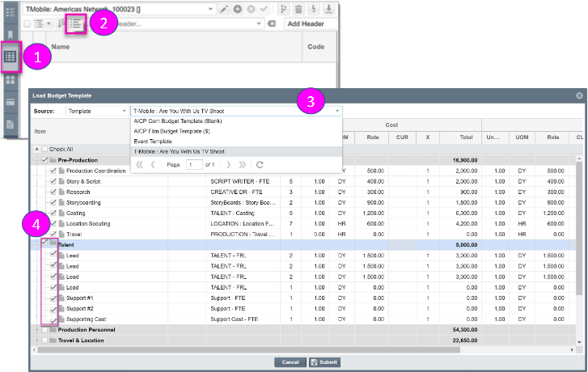Collapse the Pre-Production group
Image resolution: width=588 pixels, height=372 pixels.
[36, 160]
